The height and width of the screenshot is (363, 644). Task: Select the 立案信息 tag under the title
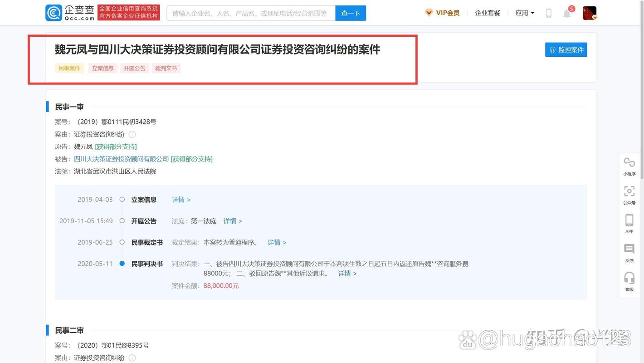click(x=103, y=69)
